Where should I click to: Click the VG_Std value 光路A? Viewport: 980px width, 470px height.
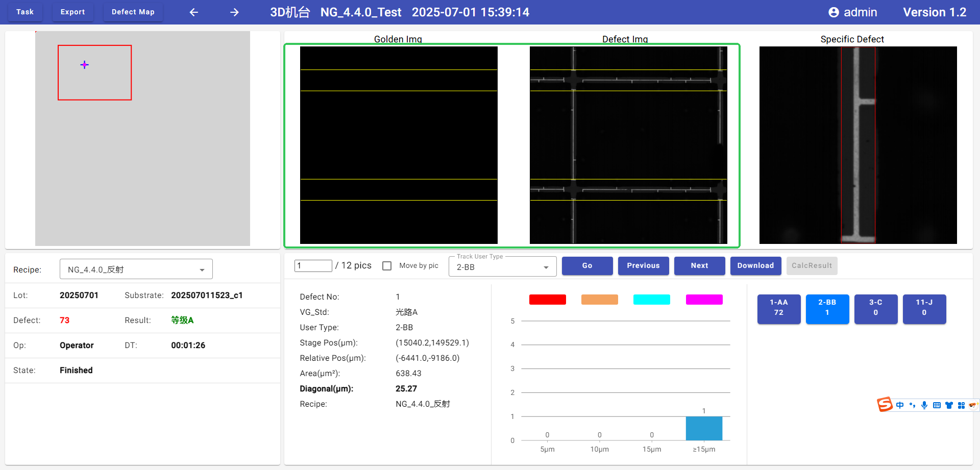407,312
